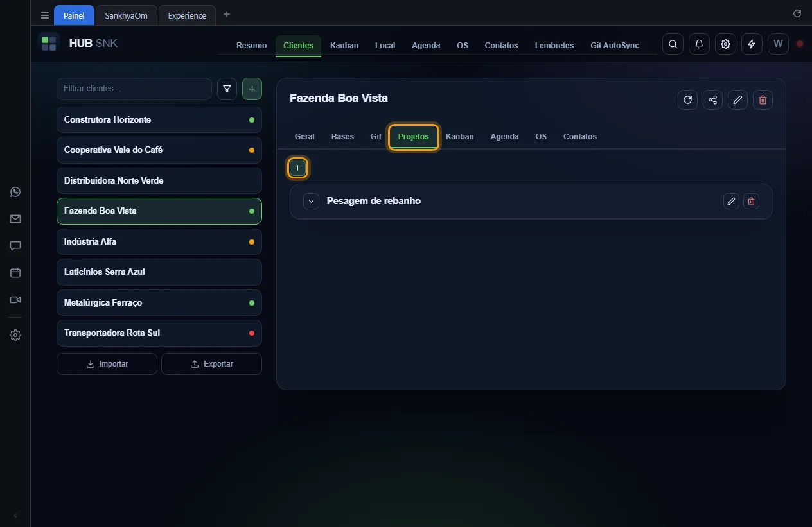Open the calendar sidebar icon
This screenshot has height=527, width=812.
[x=15, y=273]
